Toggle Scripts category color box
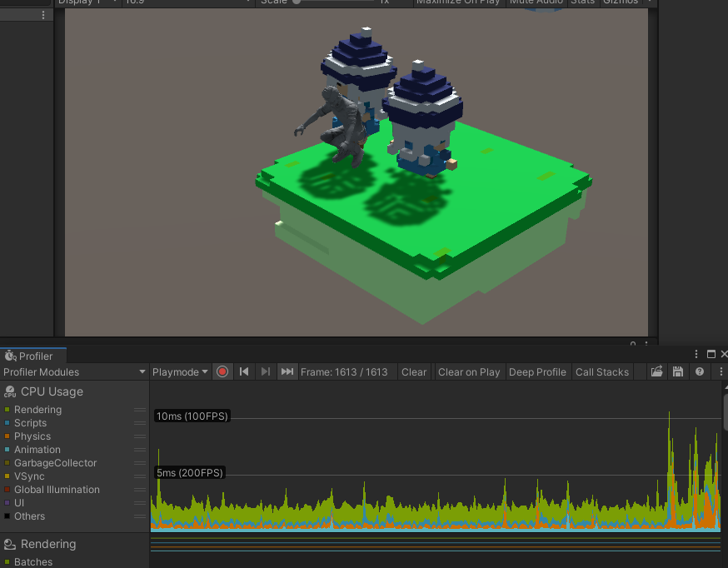The width and height of the screenshot is (728, 568). (7, 423)
